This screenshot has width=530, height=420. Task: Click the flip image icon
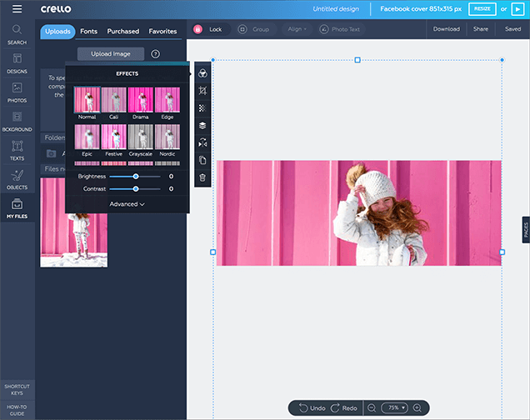click(202, 143)
